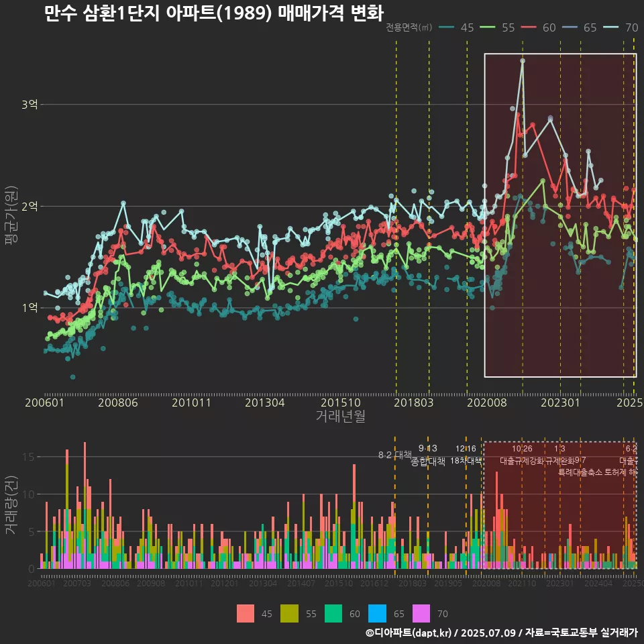Image resolution: width=644 pixels, height=644 pixels.
Task: Click the 1억 y-axis label
Action: click(30, 308)
